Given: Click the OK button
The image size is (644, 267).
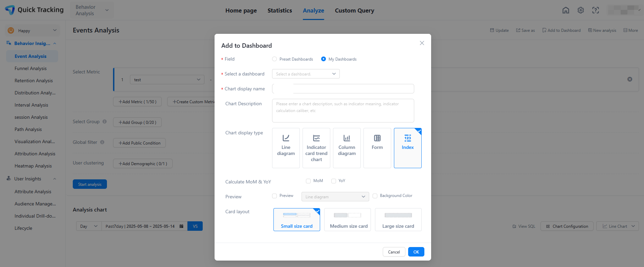Looking at the screenshot, I should [x=416, y=252].
